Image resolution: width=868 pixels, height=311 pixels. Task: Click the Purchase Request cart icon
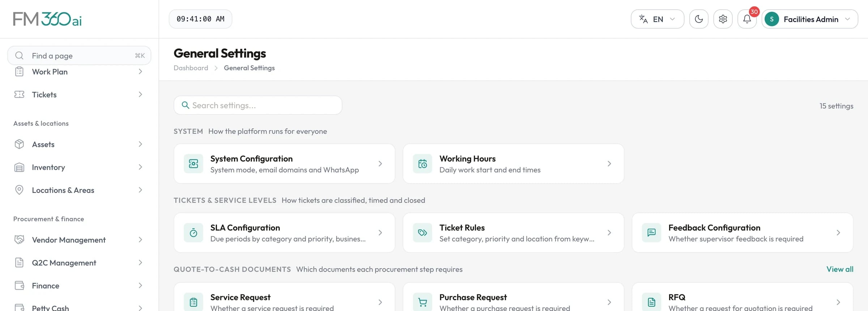click(x=422, y=302)
